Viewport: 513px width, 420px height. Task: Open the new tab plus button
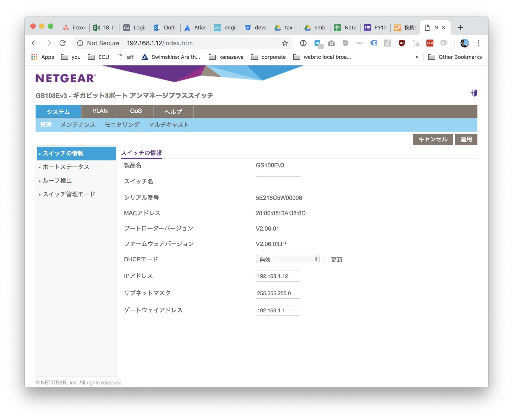[x=460, y=28]
